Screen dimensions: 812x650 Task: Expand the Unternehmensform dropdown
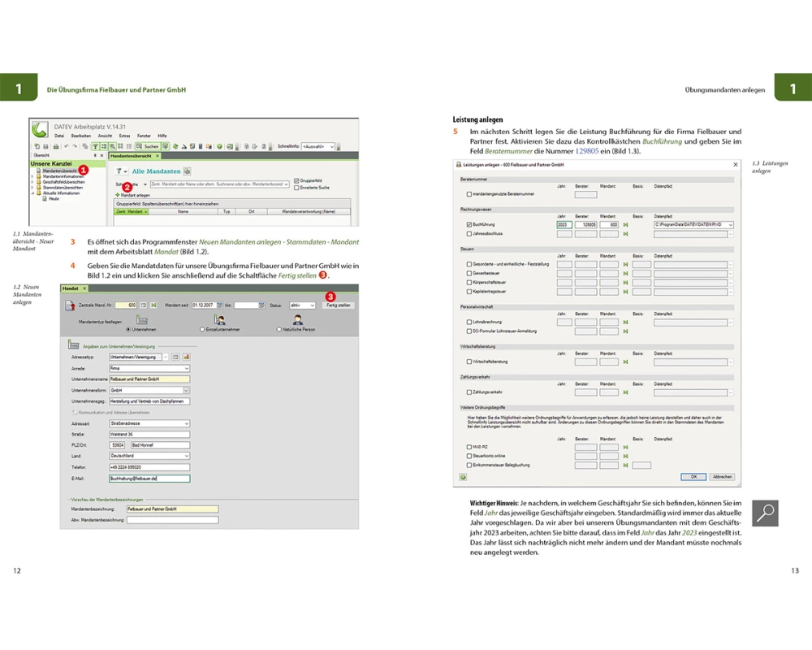point(186,390)
